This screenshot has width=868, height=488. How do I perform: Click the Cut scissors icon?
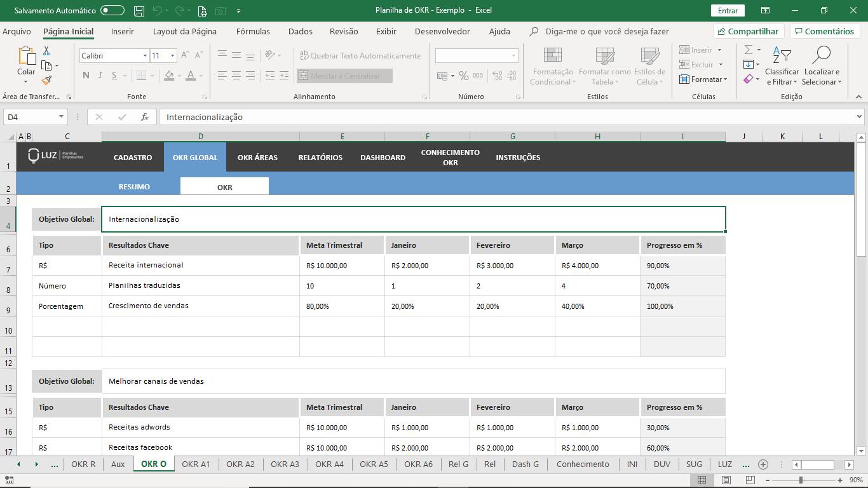click(x=46, y=51)
